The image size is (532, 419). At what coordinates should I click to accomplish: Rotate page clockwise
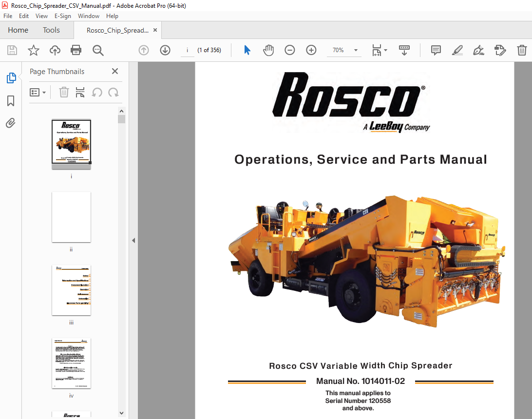click(114, 92)
